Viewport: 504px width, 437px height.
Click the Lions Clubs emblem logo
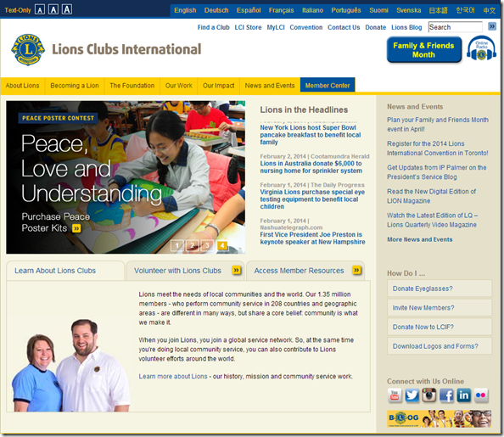28,49
